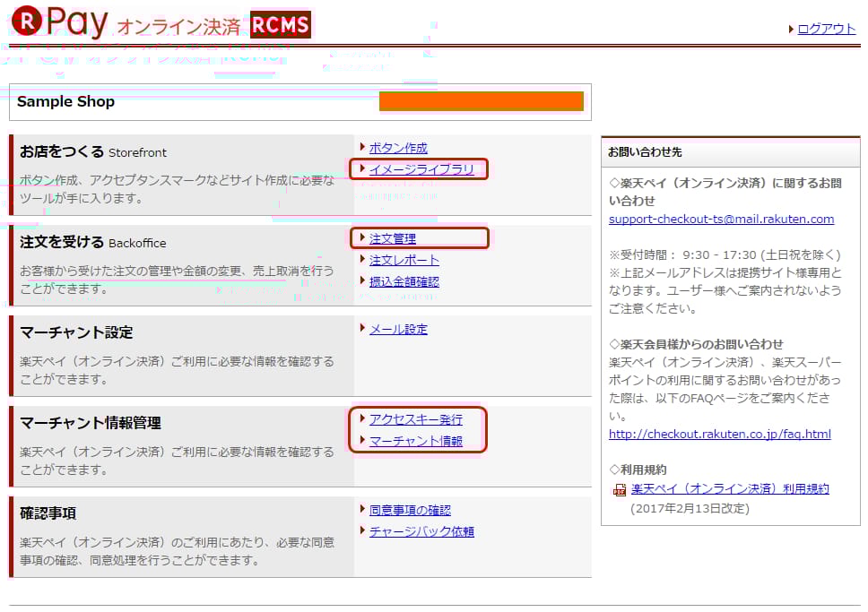Viewport: 868px width, 612px height.
Task: Click the arrow bullet beside ログアウト
Action: (x=791, y=29)
